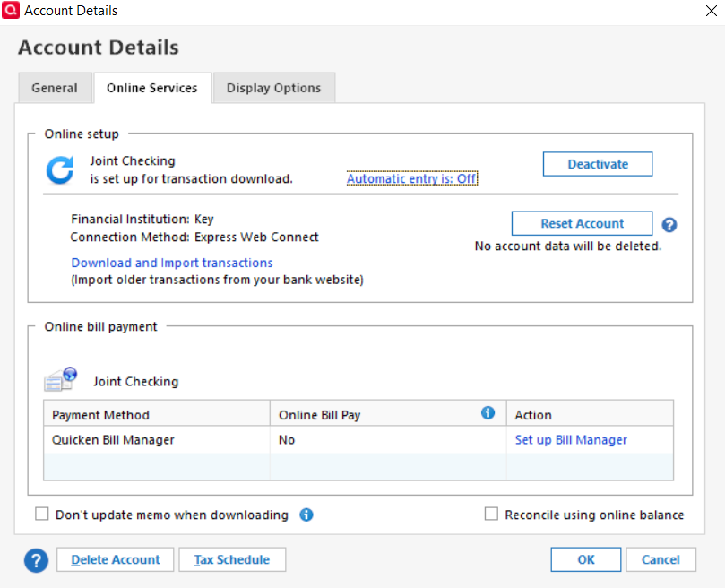Click the Deactivate button
Screen dimensions: 725x588
click(598, 164)
